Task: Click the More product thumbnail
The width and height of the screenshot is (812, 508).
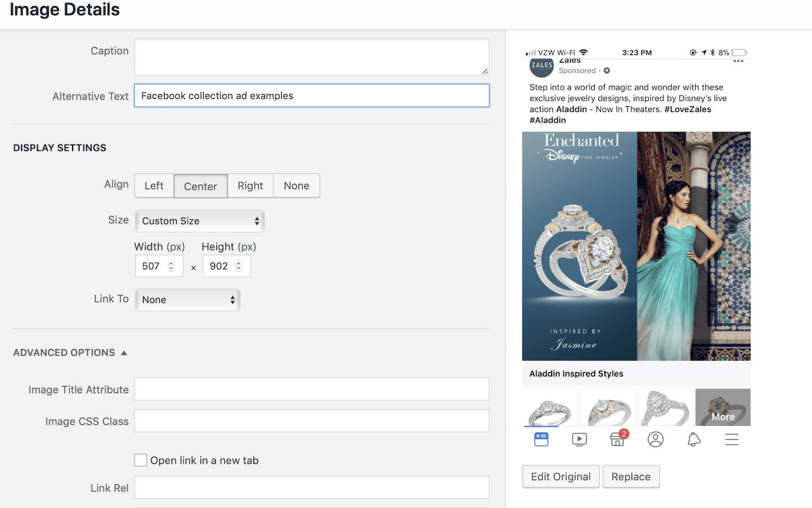Action: coord(723,408)
